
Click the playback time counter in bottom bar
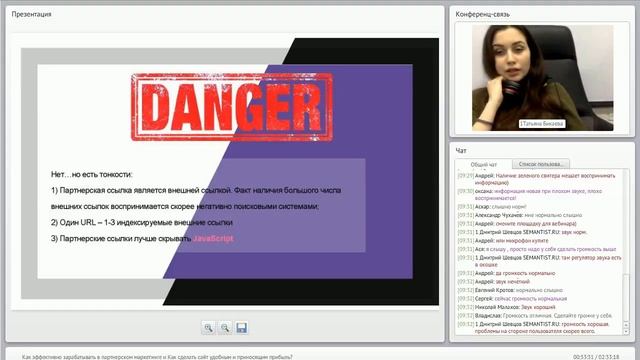click(x=596, y=357)
